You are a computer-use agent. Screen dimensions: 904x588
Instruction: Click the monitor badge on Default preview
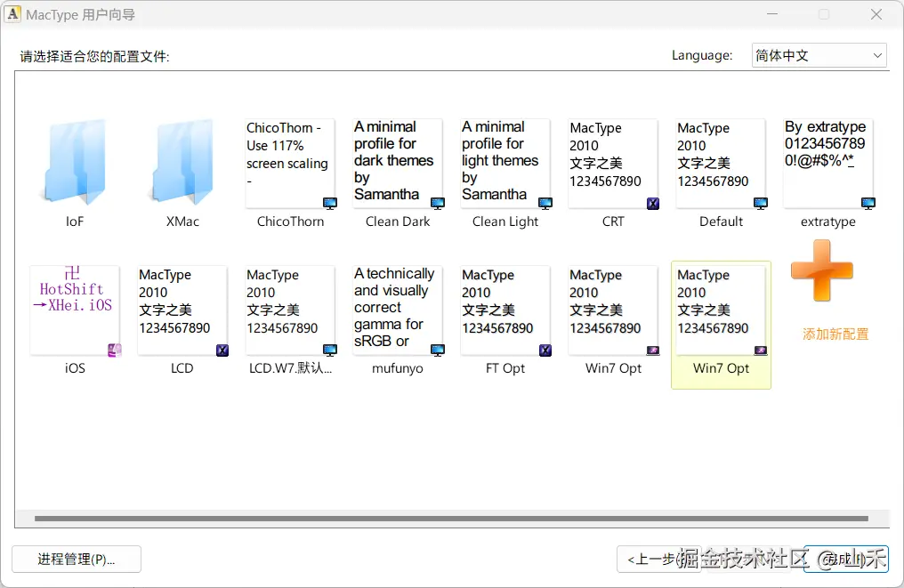coord(761,203)
